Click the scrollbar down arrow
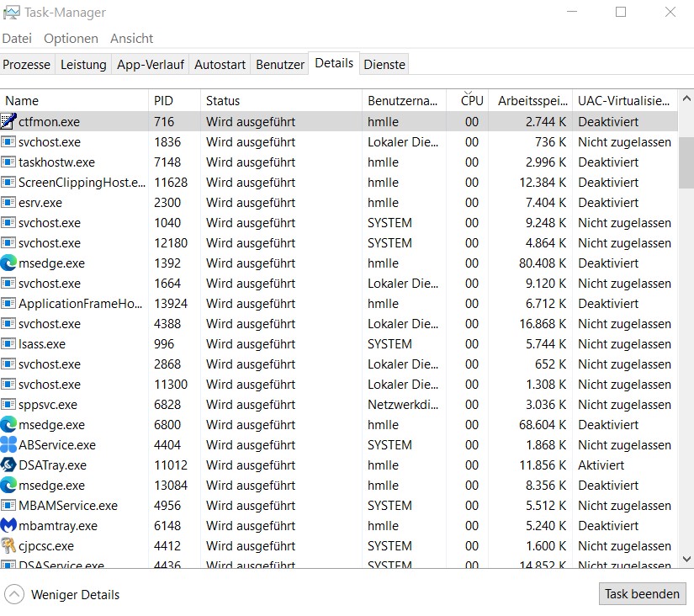This screenshot has height=616, width=694. 686,559
